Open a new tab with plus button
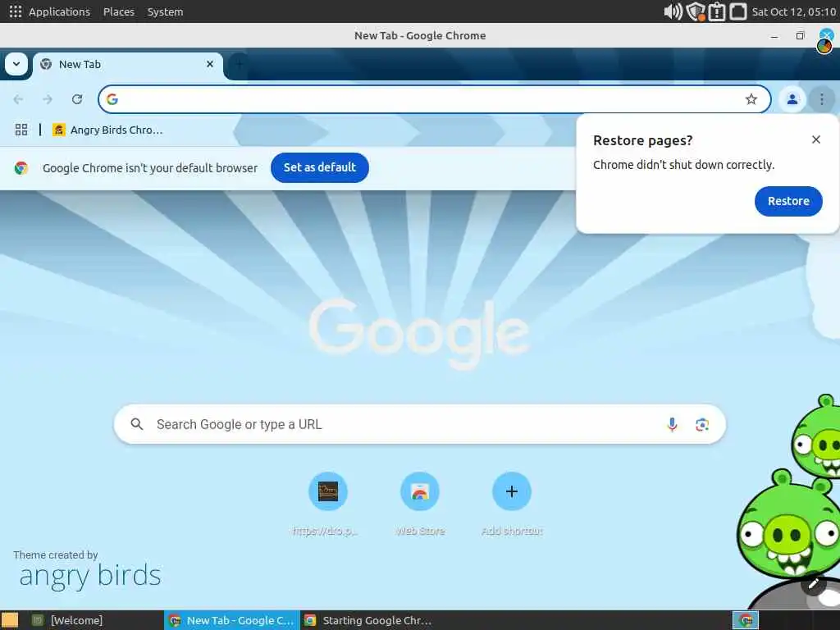The image size is (840, 630). pyautogui.click(x=239, y=64)
